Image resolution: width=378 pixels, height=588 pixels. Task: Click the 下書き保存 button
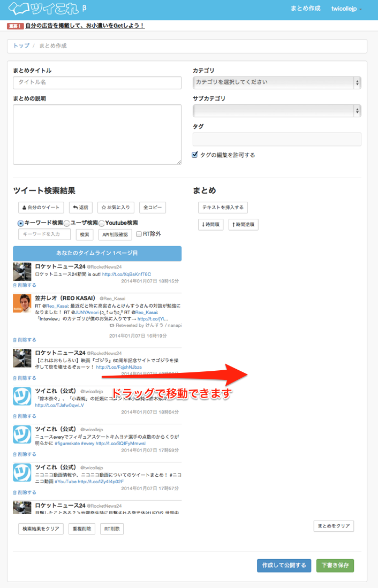click(x=335, y=566)
